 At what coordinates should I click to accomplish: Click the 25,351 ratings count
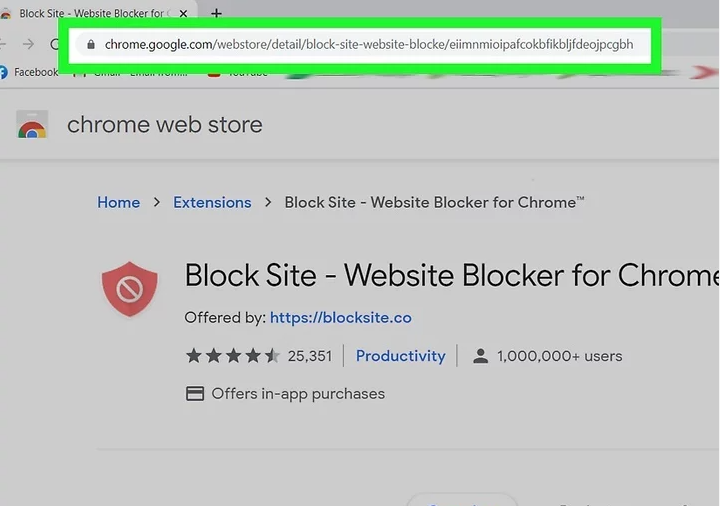(309, 356)
